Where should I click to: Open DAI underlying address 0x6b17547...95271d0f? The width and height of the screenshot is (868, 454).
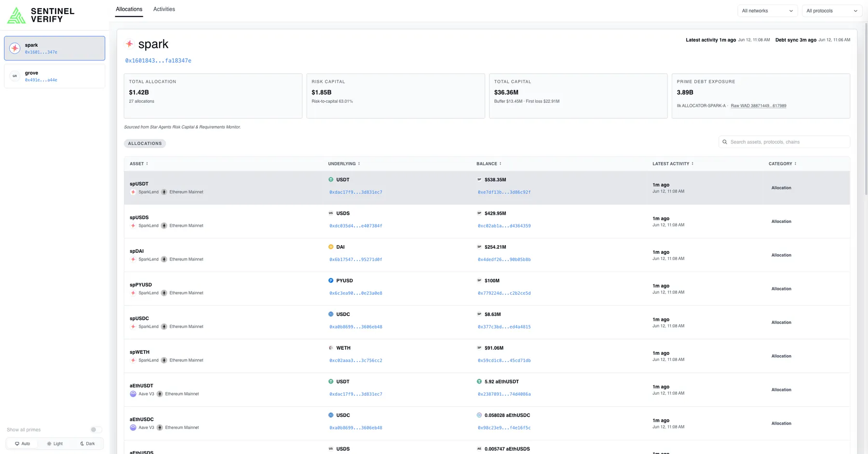(356, 260)
